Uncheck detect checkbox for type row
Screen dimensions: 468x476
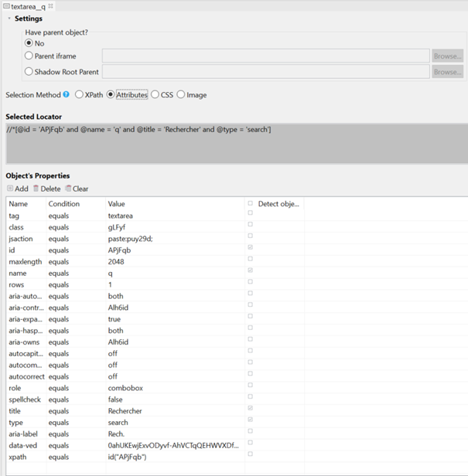(250, 420)
